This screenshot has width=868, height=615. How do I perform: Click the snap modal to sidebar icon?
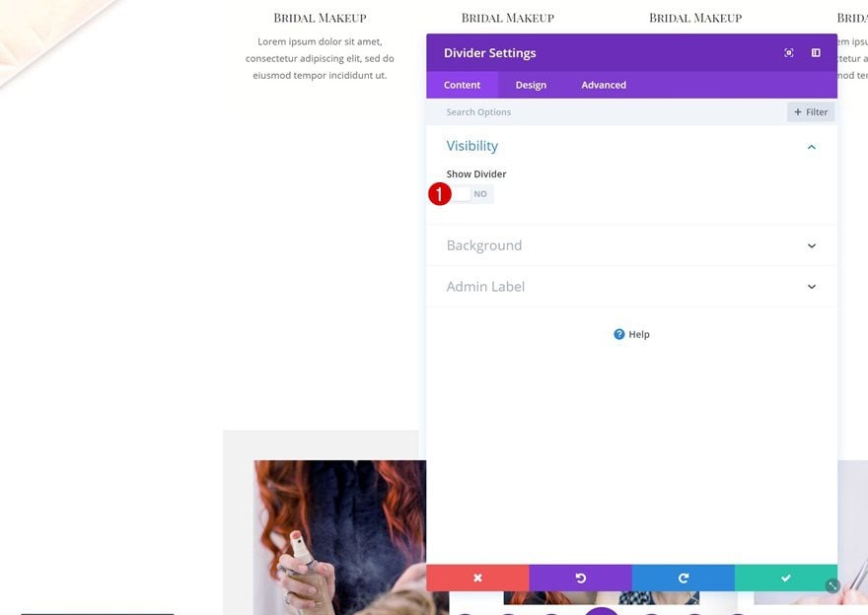[816, 52]
